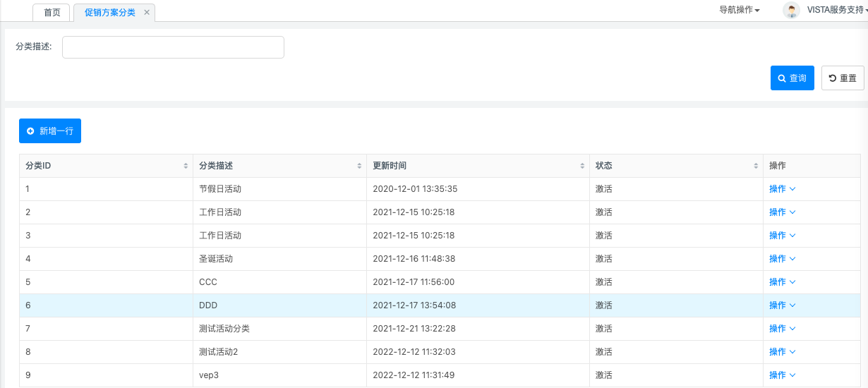Open 操作 dropdown for 圣诞活动 row
This screenshot has height=388, width=868.
[783, 259]
